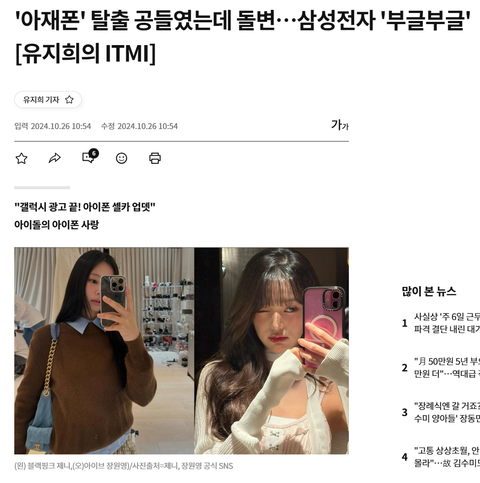
Task: Click the smiley reaction icon
Action: click(121, 158)
